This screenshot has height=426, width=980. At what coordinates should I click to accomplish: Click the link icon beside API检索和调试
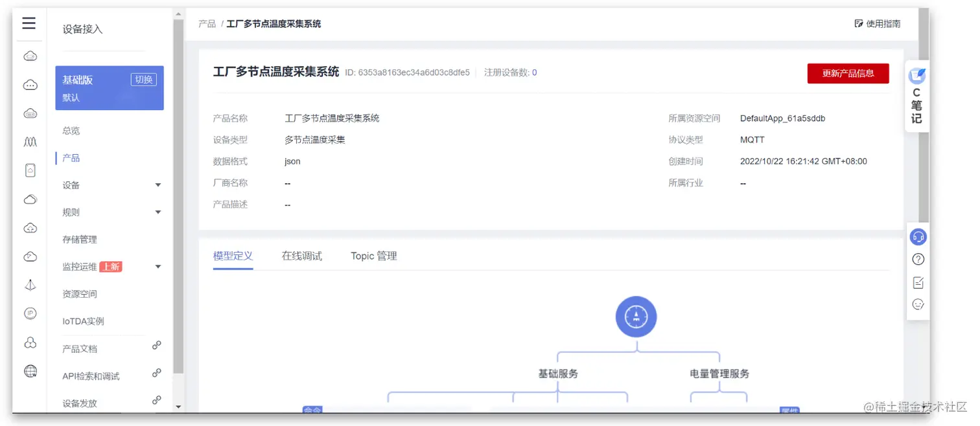coord(156,373)
